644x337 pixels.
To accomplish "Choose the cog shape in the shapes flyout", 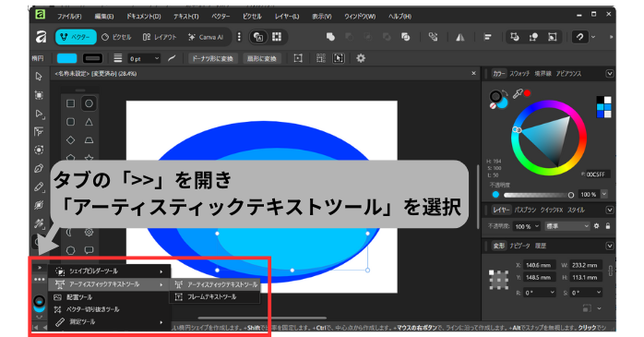I will (89, 233).
